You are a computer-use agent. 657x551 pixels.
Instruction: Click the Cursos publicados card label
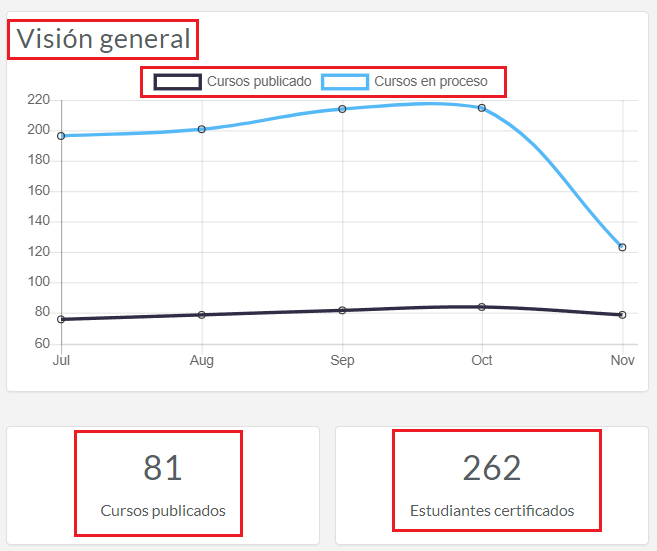pos(163,511)
